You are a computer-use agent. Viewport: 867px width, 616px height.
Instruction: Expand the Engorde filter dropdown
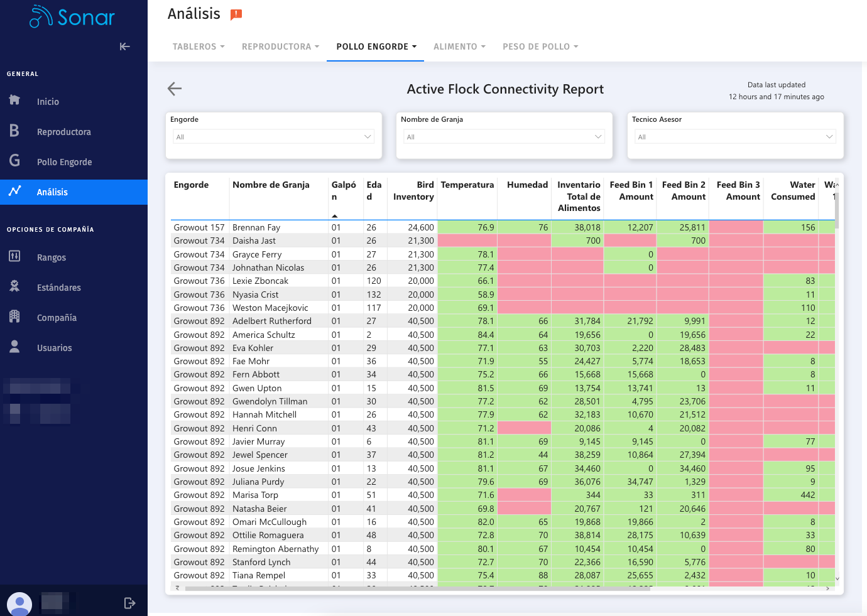tap(273, 137)
